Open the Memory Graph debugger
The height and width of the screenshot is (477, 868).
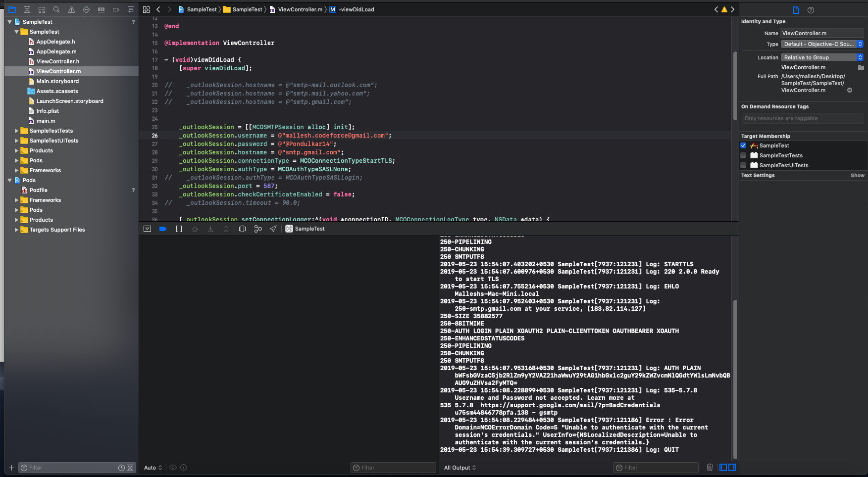[257, 229]
